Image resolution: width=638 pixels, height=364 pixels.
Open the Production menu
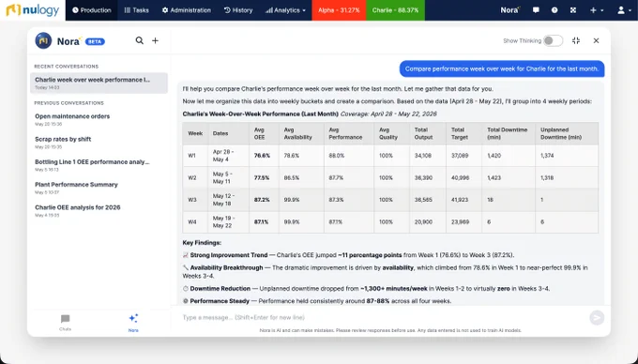[x=92, y=10]
